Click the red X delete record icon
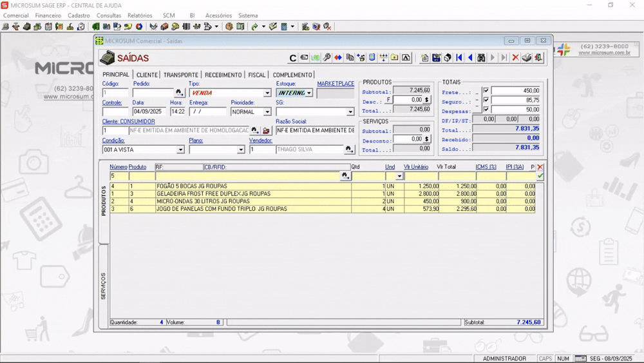The width and height of the screenshot is (644, 363). point(515,57)
